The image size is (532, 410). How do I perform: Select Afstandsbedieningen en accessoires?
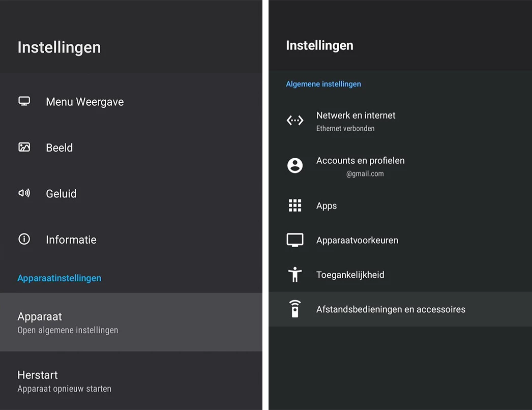point(390,309)
